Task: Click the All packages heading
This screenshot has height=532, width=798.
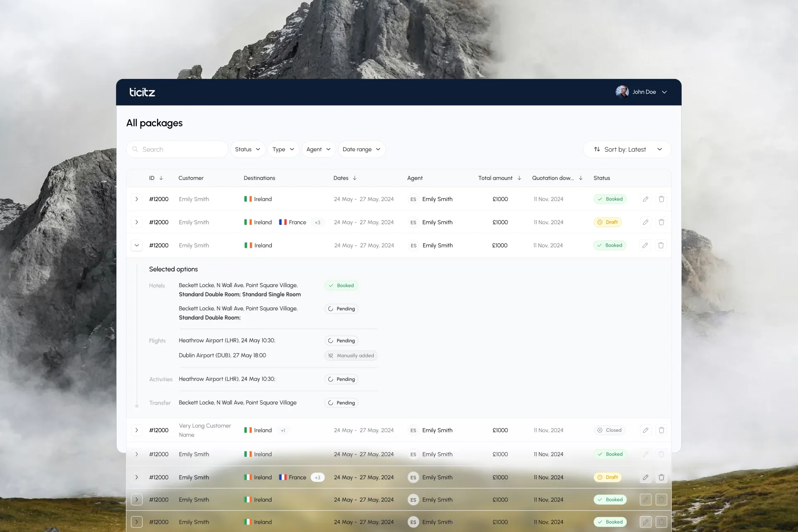Action: pyautogui.click(x=155, y=123)
